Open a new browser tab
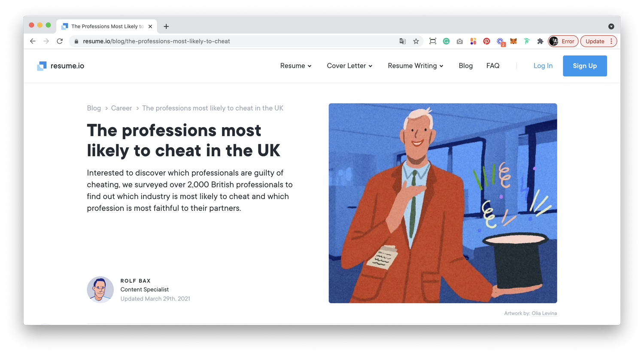 [x=166, y=27]
